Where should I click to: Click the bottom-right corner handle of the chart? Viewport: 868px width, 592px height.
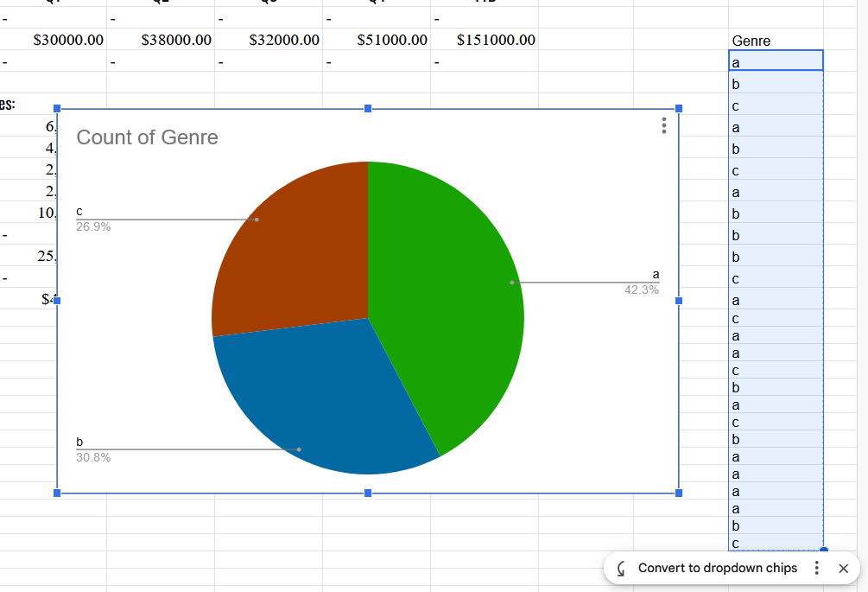tap(679, 493)
